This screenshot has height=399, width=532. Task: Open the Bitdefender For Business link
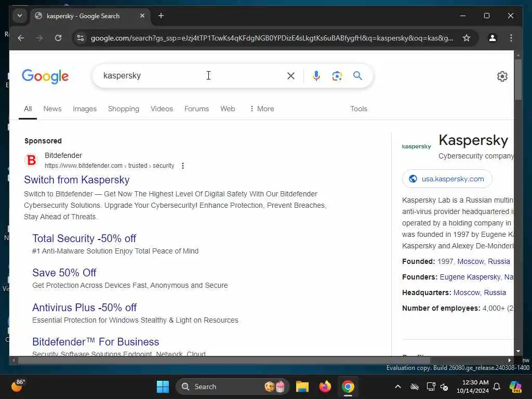[x=96, y=342]
